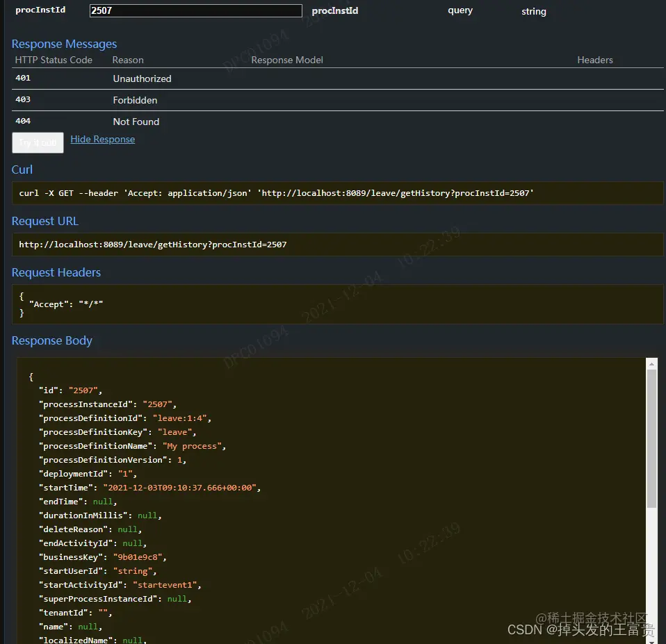The width and height of the screenshot is (666, 644).
Task: Click the "deleteReason": null line
Action: coord(90,530)
